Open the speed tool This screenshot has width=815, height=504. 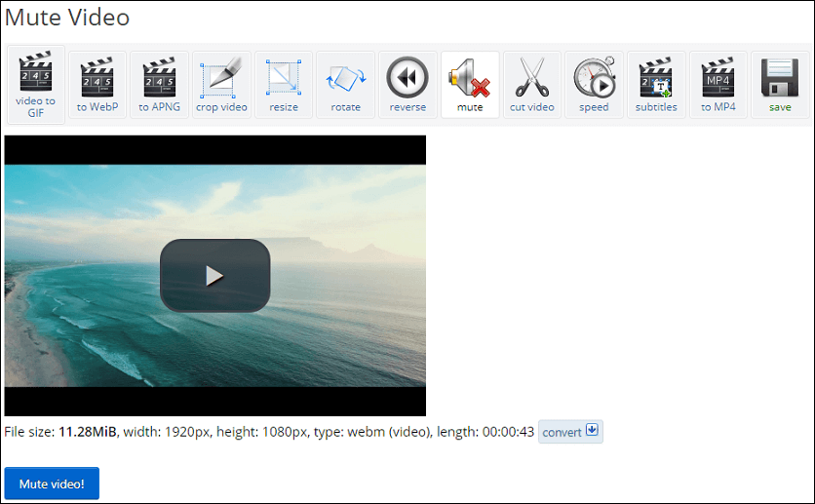pyautogui.click(x=594, y=85)
